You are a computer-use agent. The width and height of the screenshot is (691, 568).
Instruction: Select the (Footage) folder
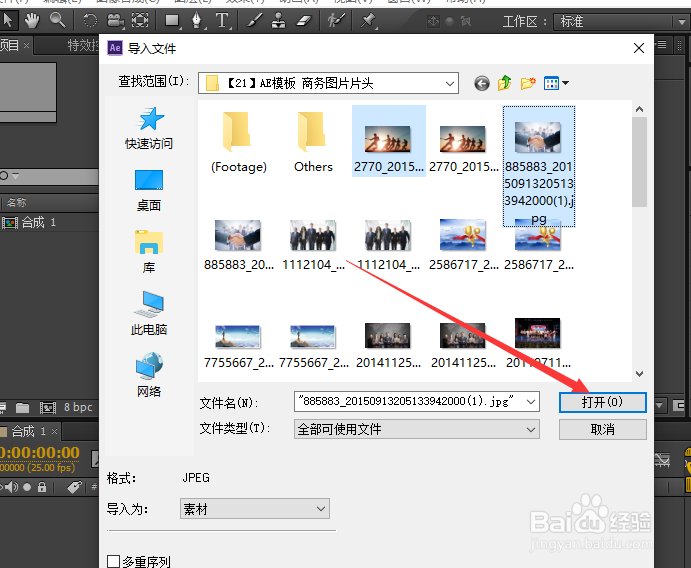pos(238,141)
